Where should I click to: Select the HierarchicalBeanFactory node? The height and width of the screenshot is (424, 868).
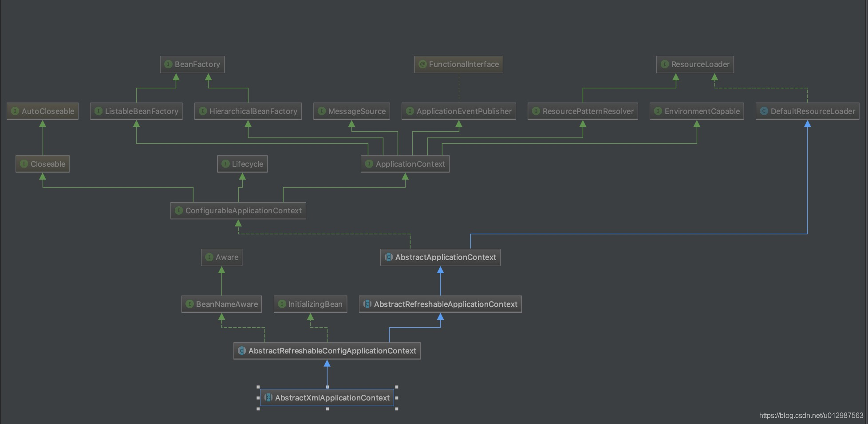[x=248, y=111]
